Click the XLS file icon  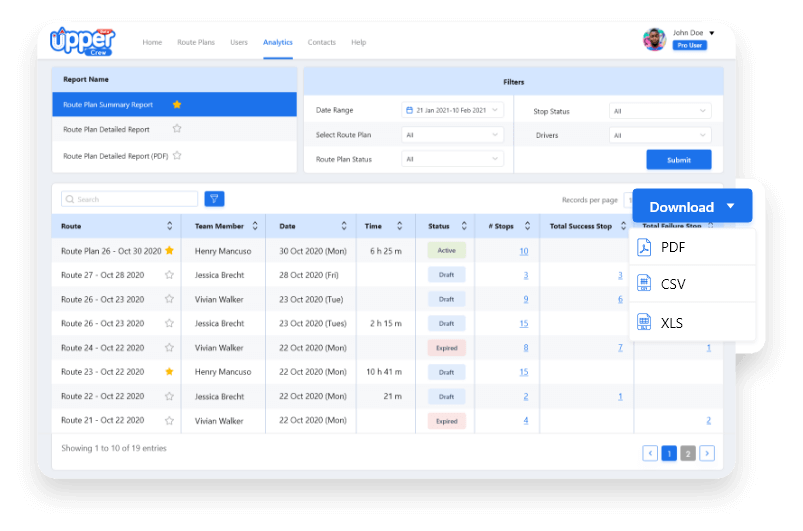coord(644,322)
